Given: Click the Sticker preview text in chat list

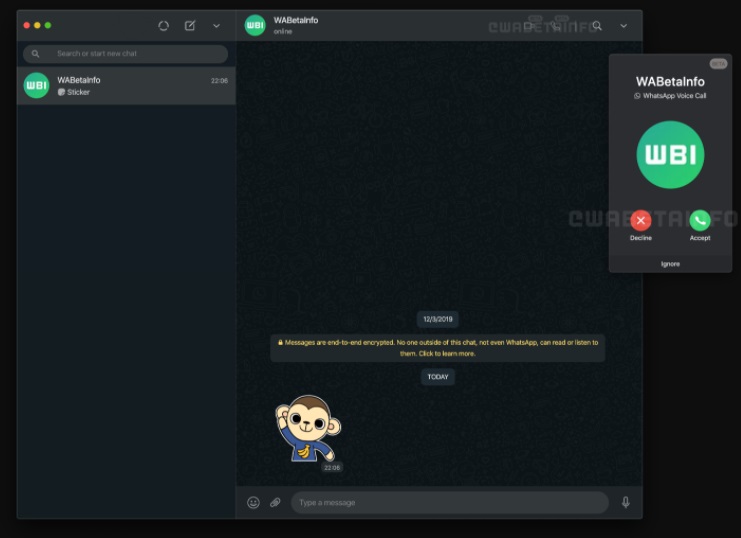Looking at the screenshot, I should (78, 92).
